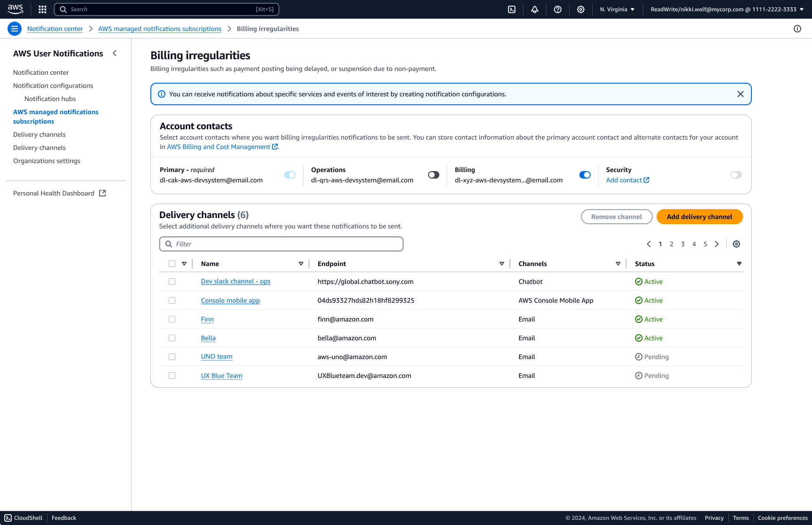This screenshot has width=812, height=525.
Task: Sort by the Channels column arrow
Action: 618,264
